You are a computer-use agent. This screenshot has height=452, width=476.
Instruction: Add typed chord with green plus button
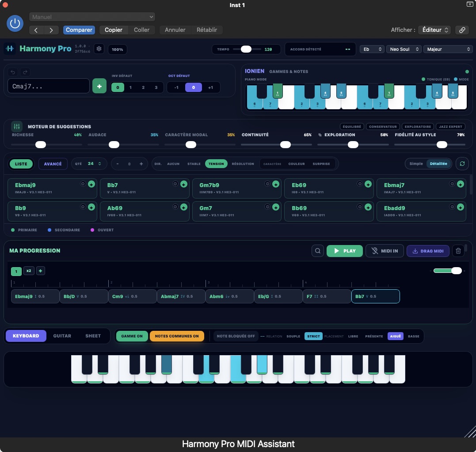click(x=99, y=86)
